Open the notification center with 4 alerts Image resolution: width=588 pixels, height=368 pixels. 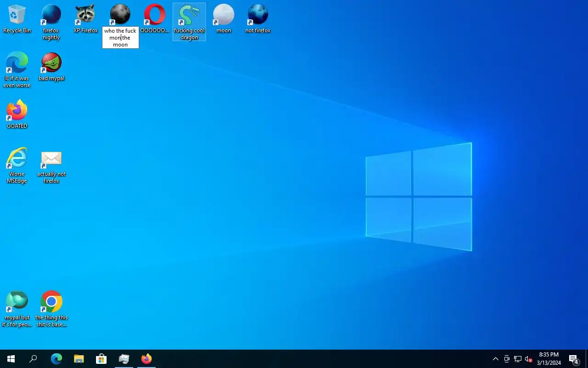click(x=574, y=359)
